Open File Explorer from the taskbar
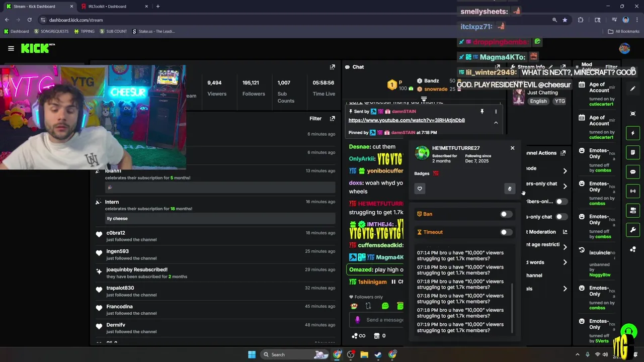644x362 pixels. click(364, 354)
